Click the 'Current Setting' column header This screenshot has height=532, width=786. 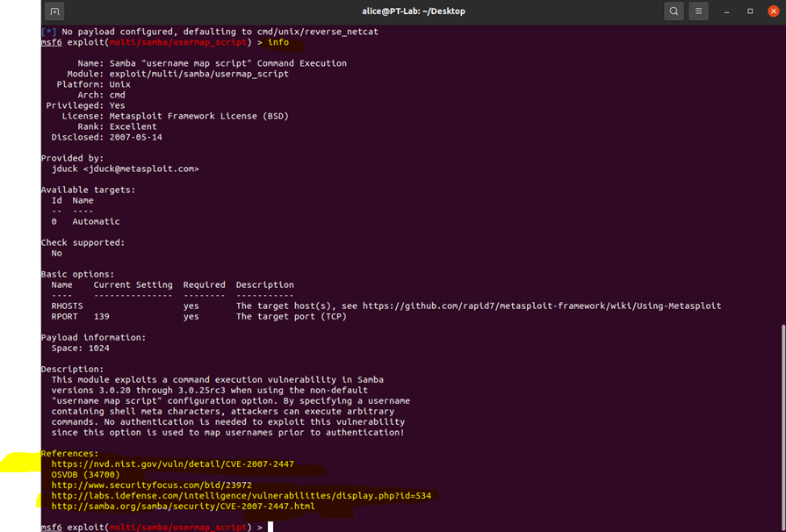[133, 284]
